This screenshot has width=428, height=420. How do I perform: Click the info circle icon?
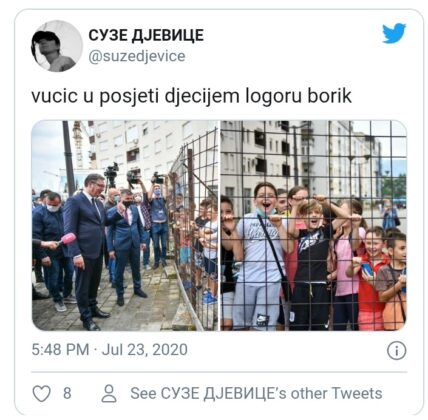point(396,350)
